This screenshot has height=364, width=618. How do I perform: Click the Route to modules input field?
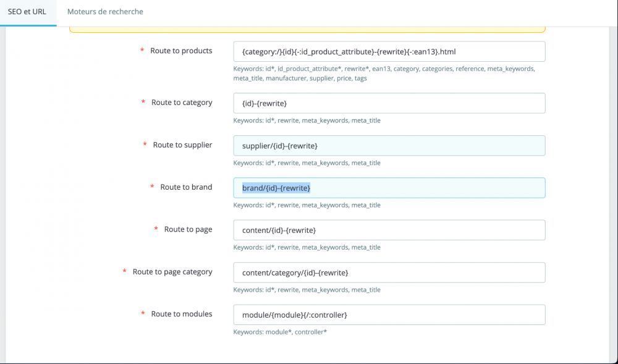pos(388,314)
